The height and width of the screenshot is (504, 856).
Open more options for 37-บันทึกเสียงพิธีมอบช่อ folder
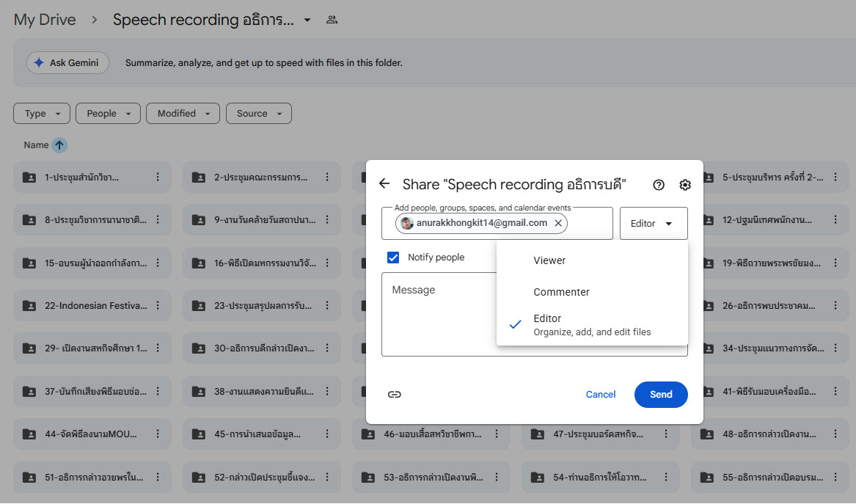[x=158, y=391]
